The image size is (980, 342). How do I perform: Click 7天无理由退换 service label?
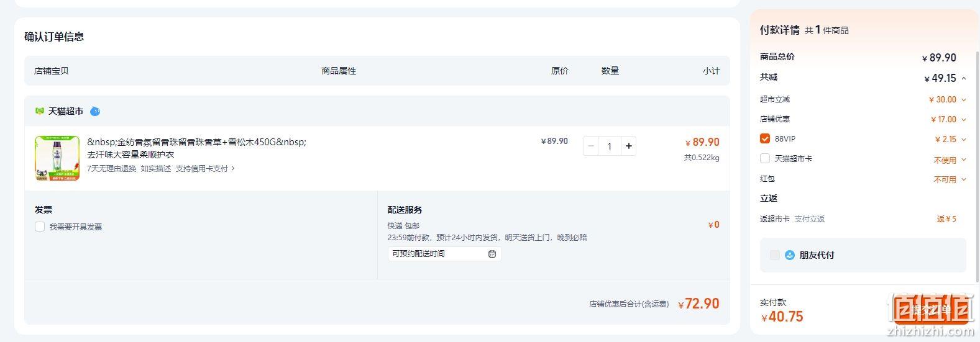112,169
